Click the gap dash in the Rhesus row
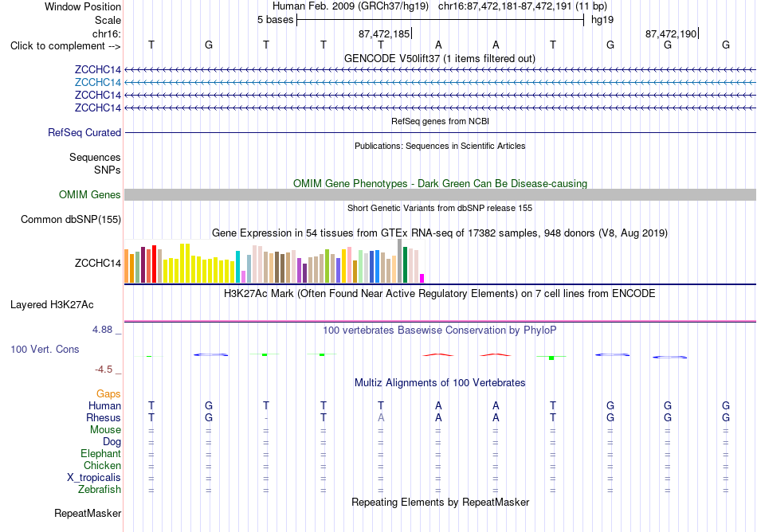The image size is (757, 532). click(266, 418)
